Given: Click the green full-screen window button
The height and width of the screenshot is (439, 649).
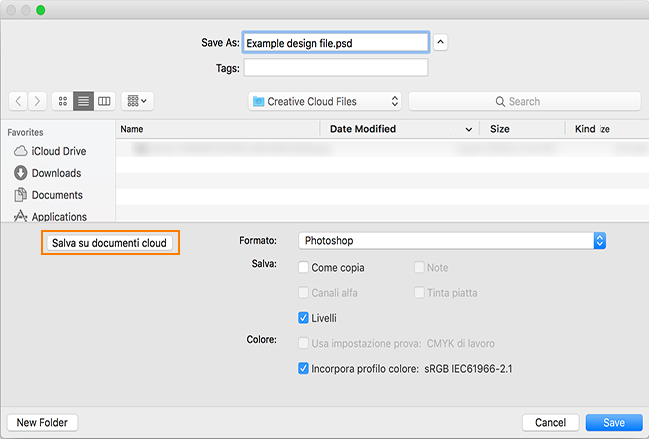Looking at the screenshot, I should click(41, 10).
